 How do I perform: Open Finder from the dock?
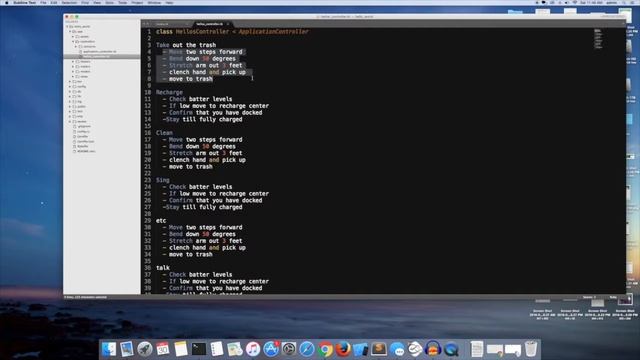(x=109, y=349)
